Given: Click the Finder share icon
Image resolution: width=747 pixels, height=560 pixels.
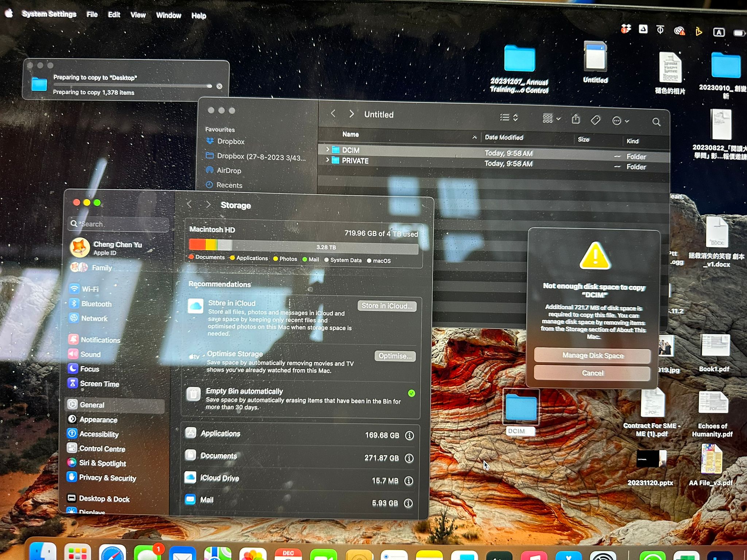Looking at the screenshot, I should point(576,119).
